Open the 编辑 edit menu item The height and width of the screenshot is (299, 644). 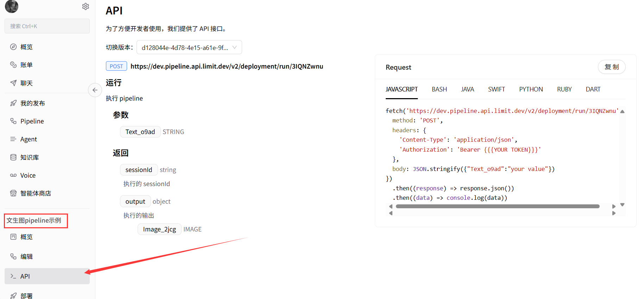click(x=26, y=256)
